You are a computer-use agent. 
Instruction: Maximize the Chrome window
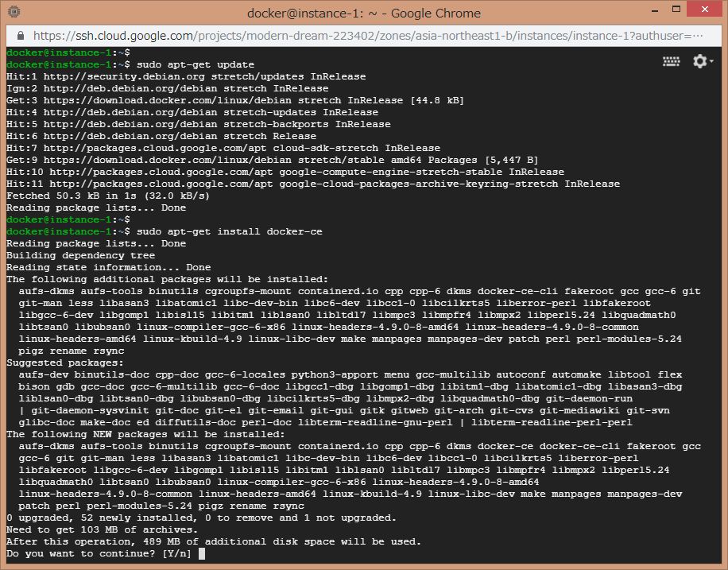[x=676, y=10]
